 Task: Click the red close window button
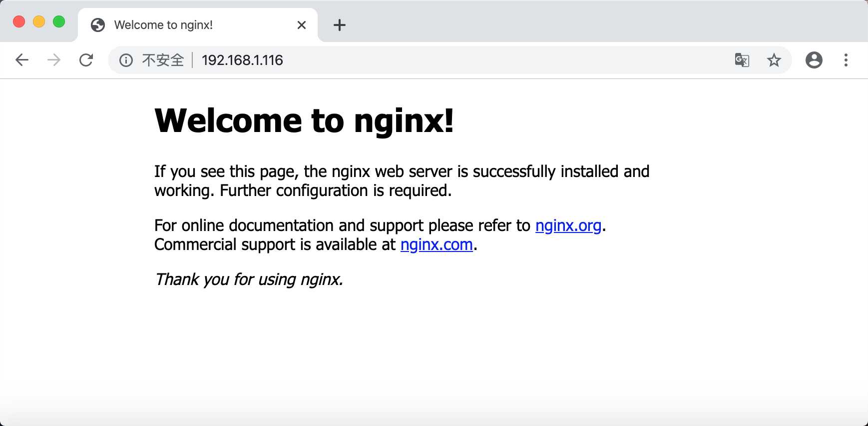pyautogui.click(x=19, y=21)
